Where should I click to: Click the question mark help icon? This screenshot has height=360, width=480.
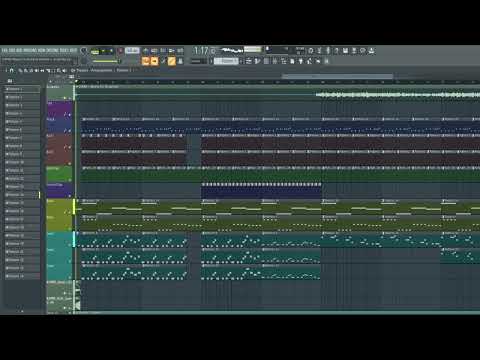coord(336,51)
